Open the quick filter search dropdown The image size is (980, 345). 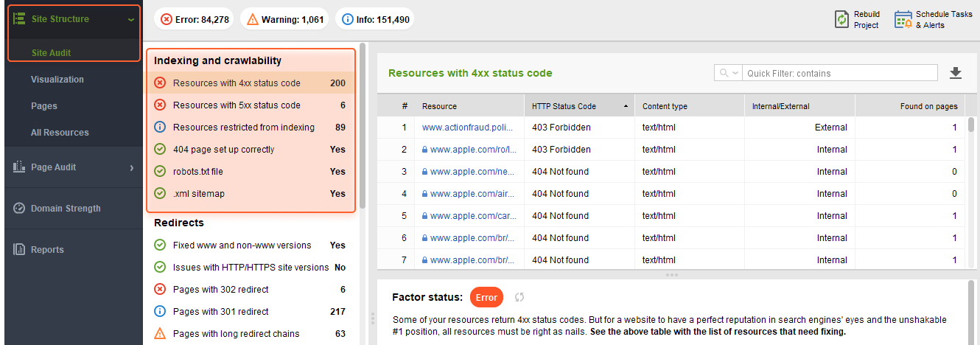728,73
